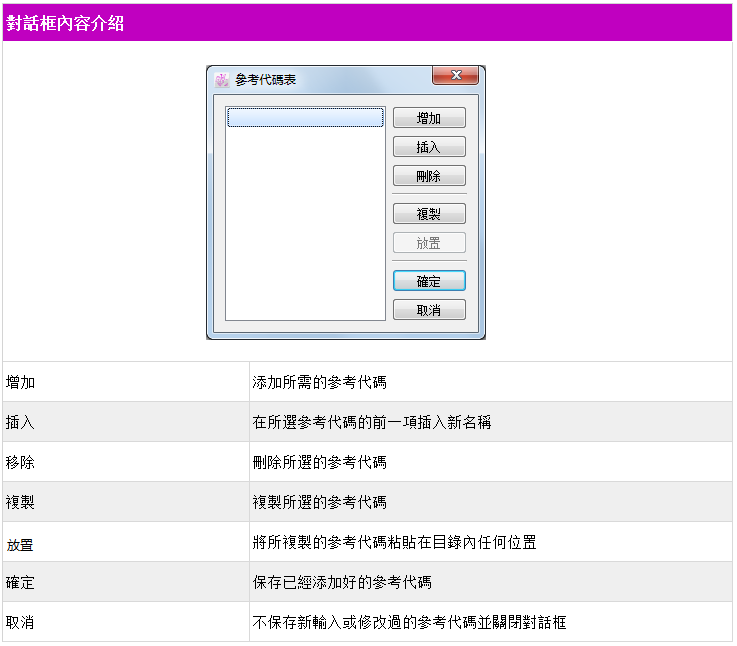Viewport: 737px width, 646px height.
Task: Click the 複製 button in the dialog
Action: click(x=428, y=214)
